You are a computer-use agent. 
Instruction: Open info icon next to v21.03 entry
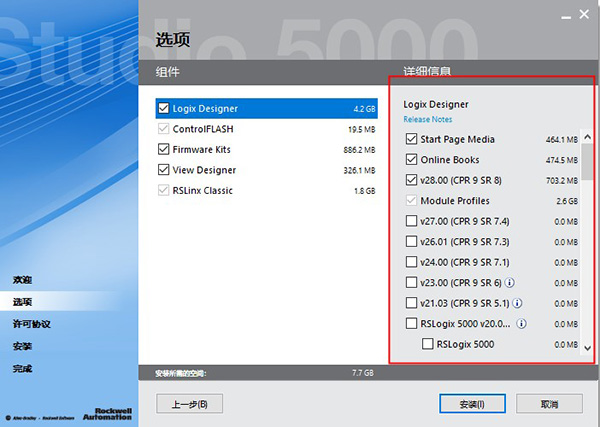click(517, 303)
